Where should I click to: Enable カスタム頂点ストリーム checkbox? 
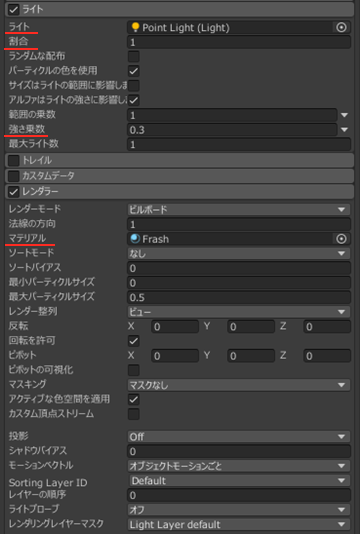(134, 414)
